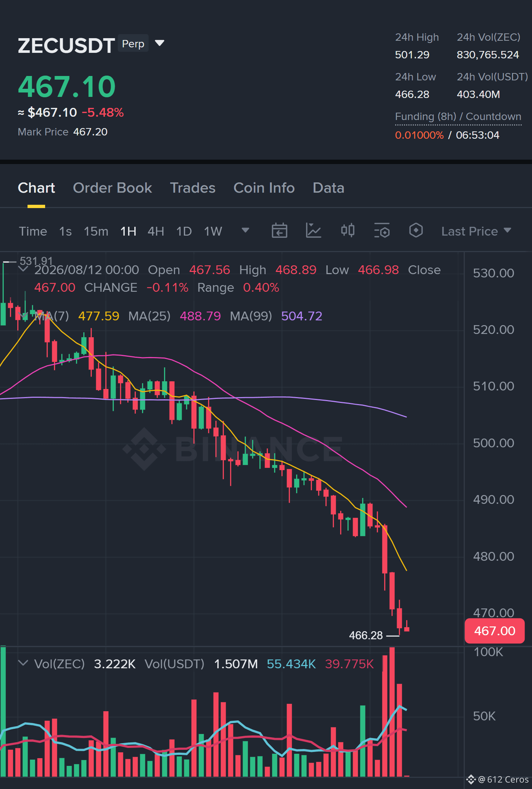This screenshot has height=789, width=532.
Task: Tap the MA(25) value 488.79
Action: click(x=200, y=316)
